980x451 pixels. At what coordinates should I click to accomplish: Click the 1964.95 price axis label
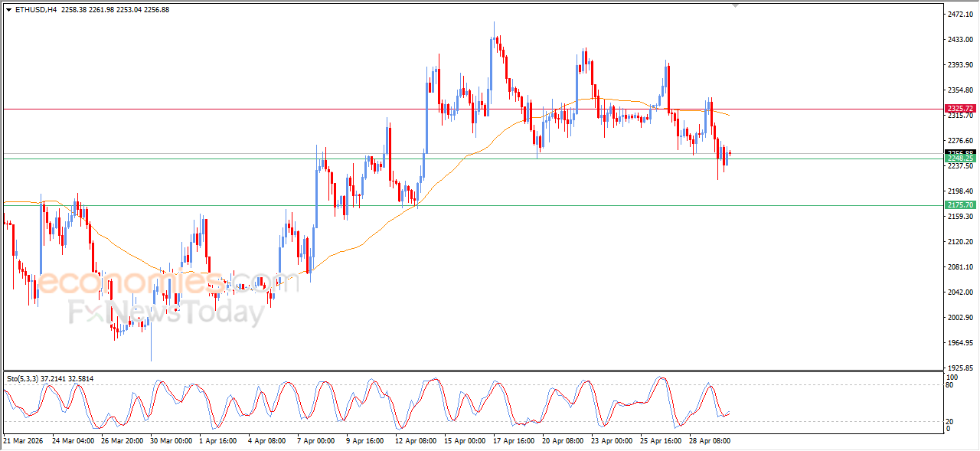coord(960,343)
